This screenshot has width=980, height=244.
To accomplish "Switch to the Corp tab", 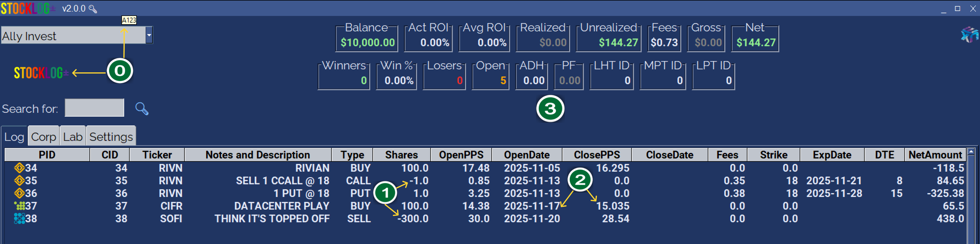I will [43, 137].
